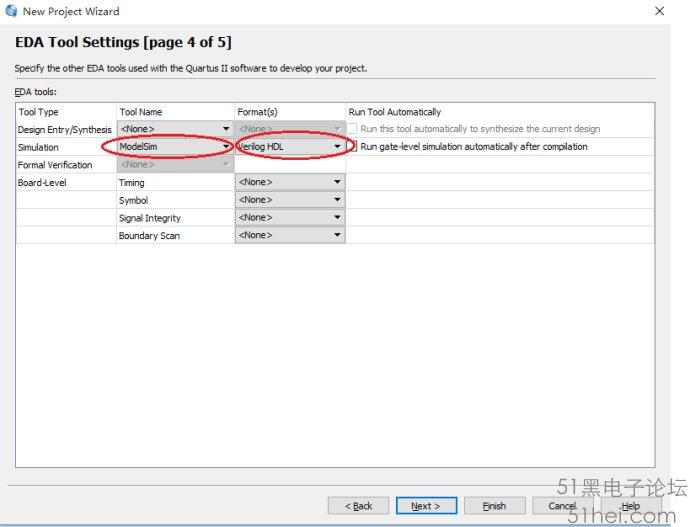Viewport: 690px width, 527px height.
Task: Click the Signal Integrity tool name cell
Action: [176, 218]
